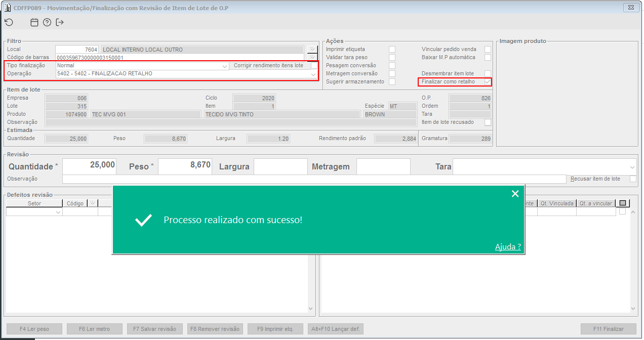Check Sugerir armazenamento option
The image size is (644, 340).
(x=392, y=81)
